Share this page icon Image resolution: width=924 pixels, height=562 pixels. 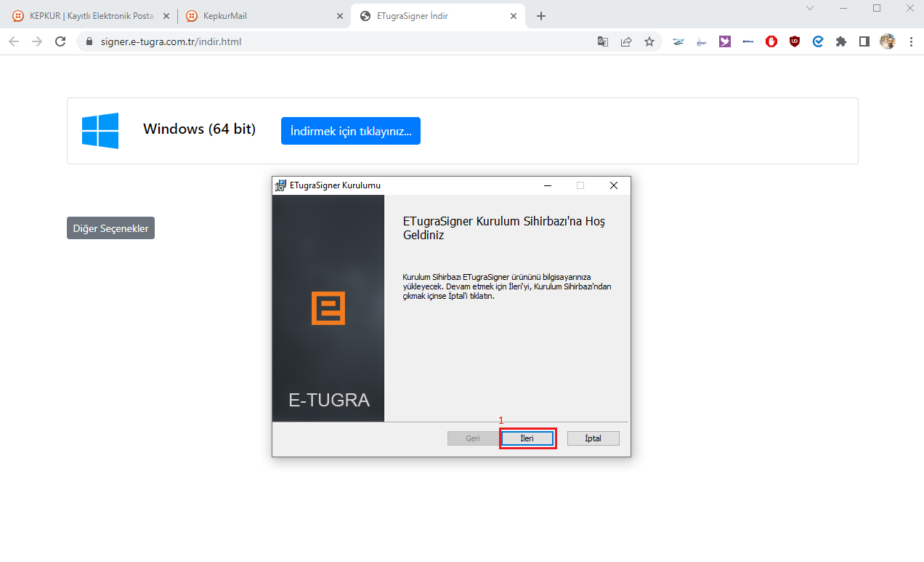pos(626,41)
